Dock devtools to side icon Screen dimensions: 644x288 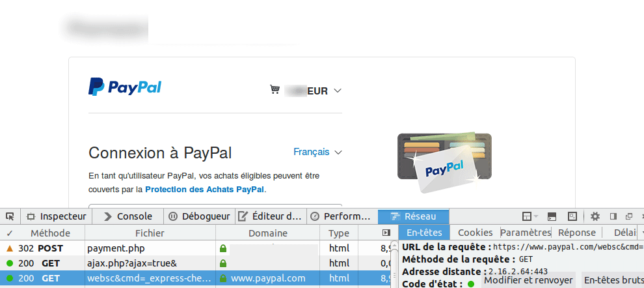613,216
